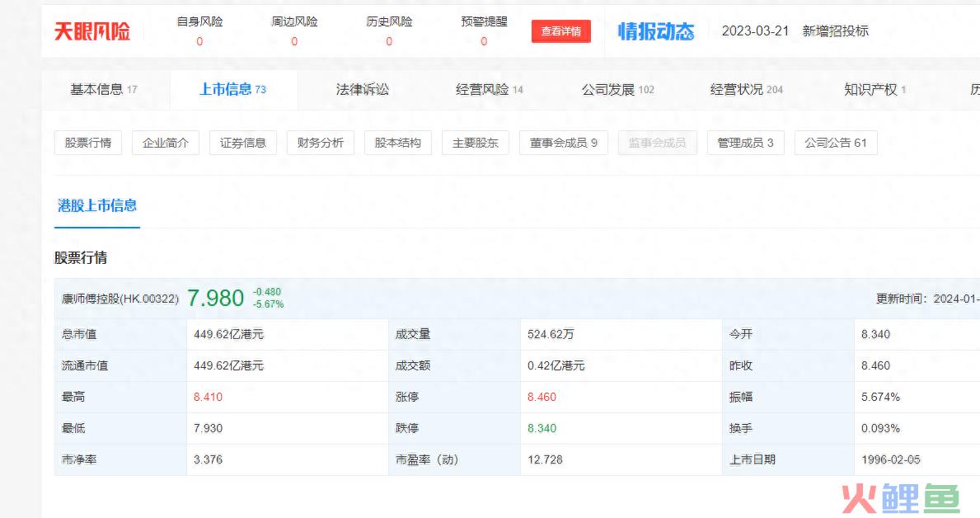Click the 市净率 value 3.376
The image size is (980, 518).
tap(209, 459)
